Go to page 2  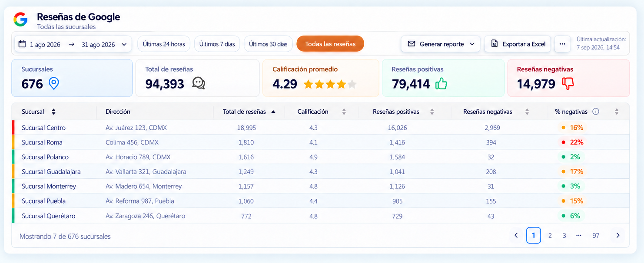[x=550, y=236]
